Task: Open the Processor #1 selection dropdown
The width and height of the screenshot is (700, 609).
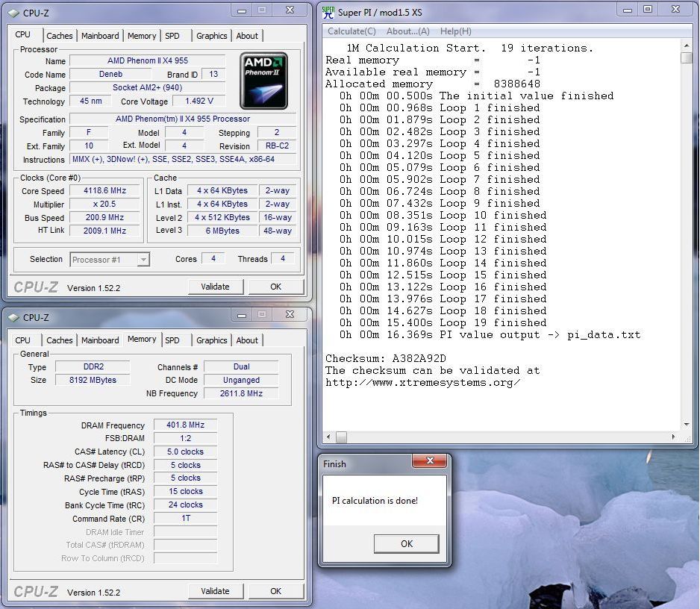Action: click(x=143, y=260)
